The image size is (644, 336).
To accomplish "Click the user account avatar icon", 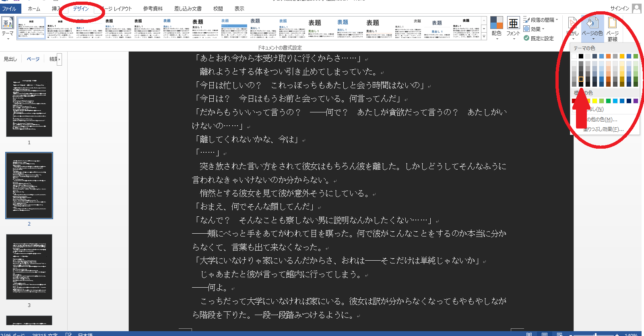I will (637, 8).
